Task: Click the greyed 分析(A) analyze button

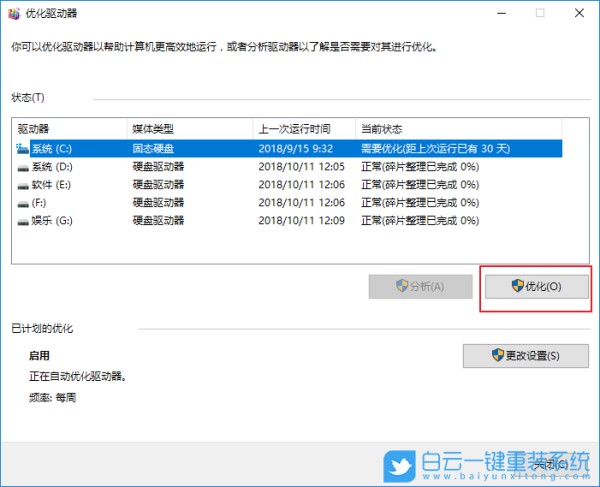Action: [x=421, y=287]
